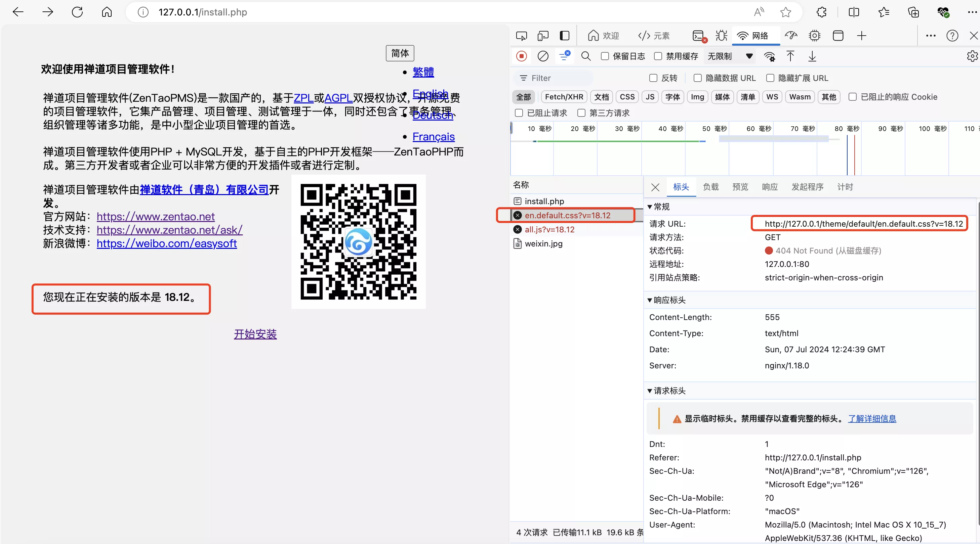Toggle the device emulation icon

pyautogui.click(x=543, y=36)
